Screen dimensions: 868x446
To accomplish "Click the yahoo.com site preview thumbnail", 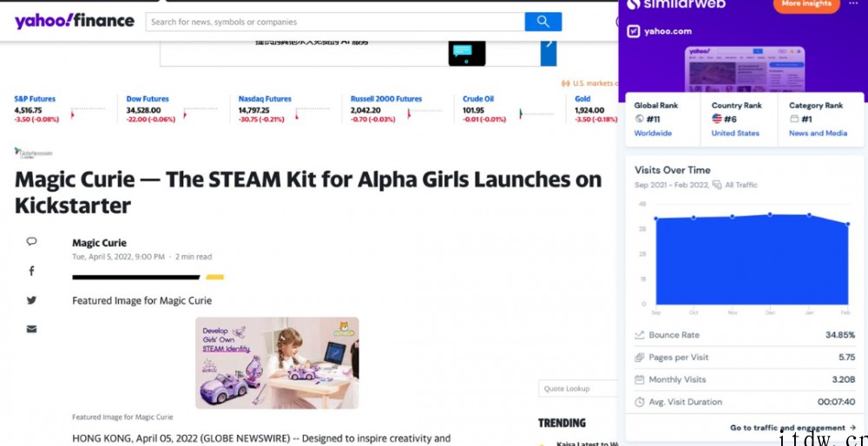I will point(745,69).
